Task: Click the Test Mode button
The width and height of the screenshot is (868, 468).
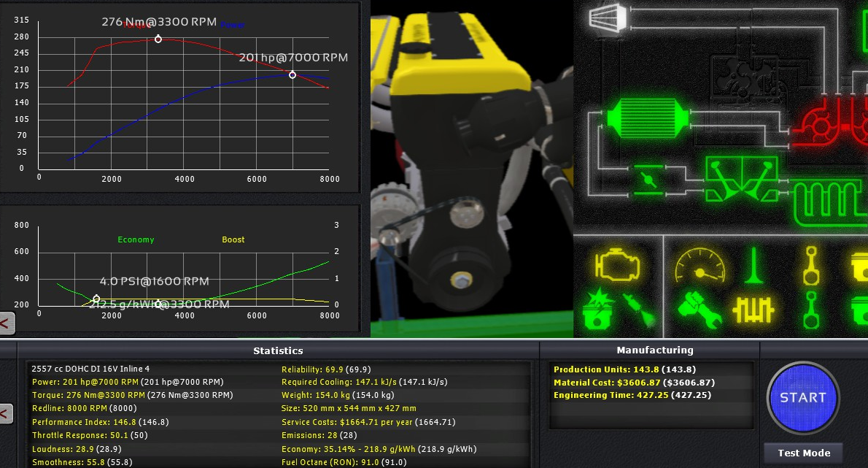Action: [803, 453]
